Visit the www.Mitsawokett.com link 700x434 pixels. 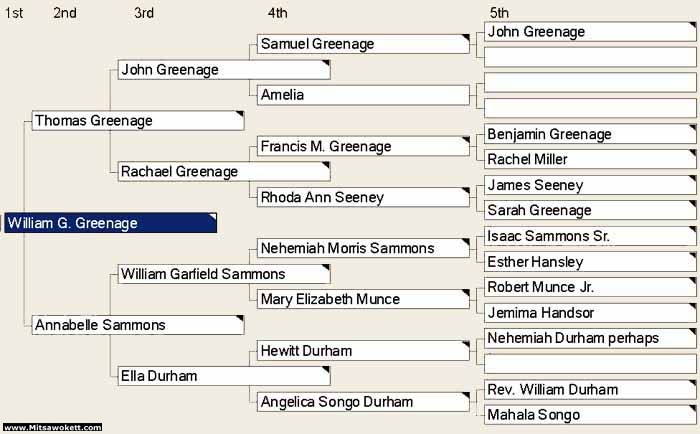pyautogui.click(x=52, y=428)
